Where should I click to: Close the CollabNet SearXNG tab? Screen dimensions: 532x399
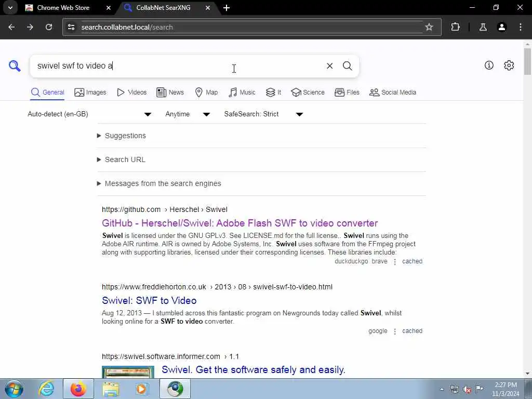coord(208,8)
